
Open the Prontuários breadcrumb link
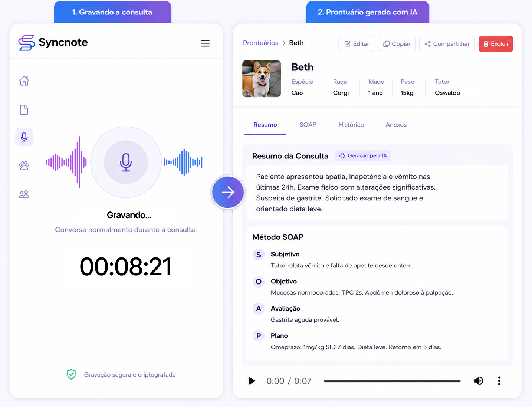coord(260,43)
